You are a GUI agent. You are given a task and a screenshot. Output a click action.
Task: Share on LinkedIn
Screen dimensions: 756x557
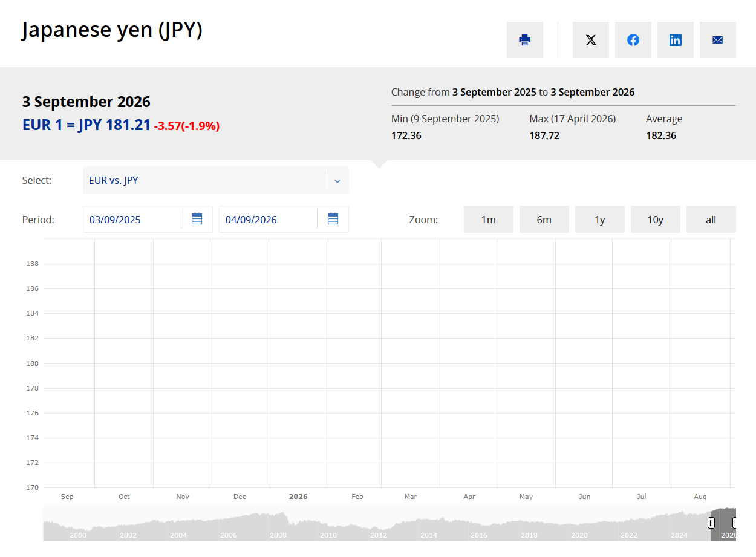pos(676,40)
